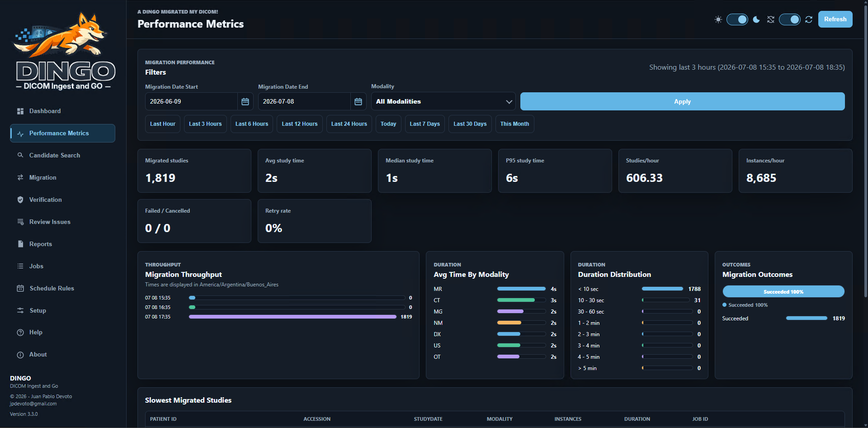Viewport: 868px width, 428px height.
Task: Click the Dashboard grid icon
Action: [x=20, y=111]
